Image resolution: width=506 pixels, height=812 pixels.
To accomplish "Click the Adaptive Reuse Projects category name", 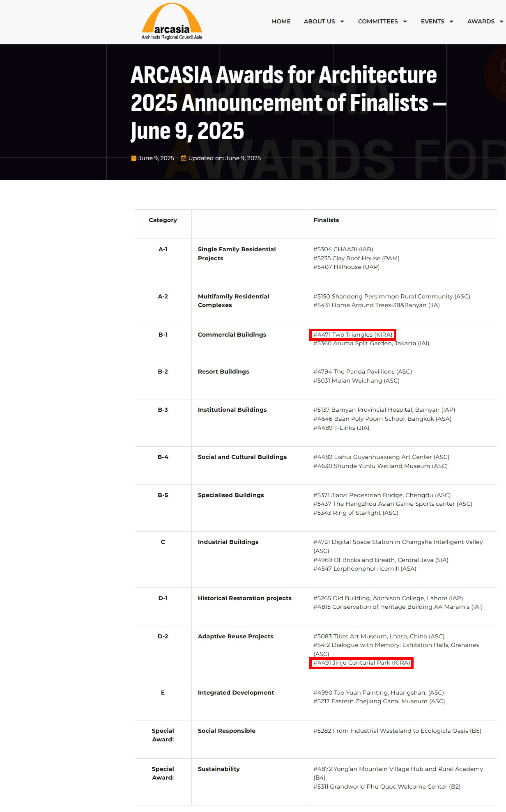I will [x=235, y=636].
